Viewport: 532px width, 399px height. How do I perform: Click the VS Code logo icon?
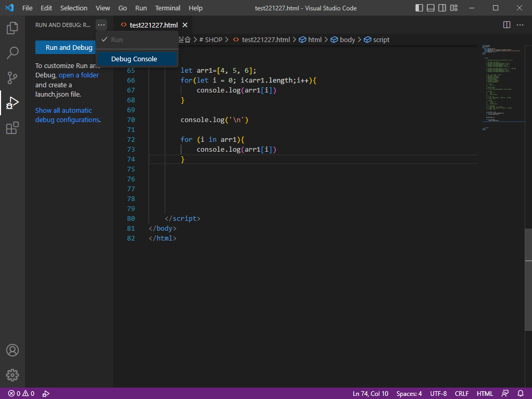9,8
